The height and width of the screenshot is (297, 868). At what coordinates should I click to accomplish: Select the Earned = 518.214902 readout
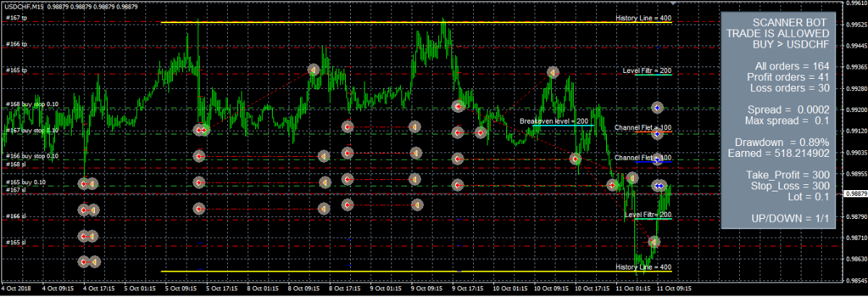coord(771,153)
